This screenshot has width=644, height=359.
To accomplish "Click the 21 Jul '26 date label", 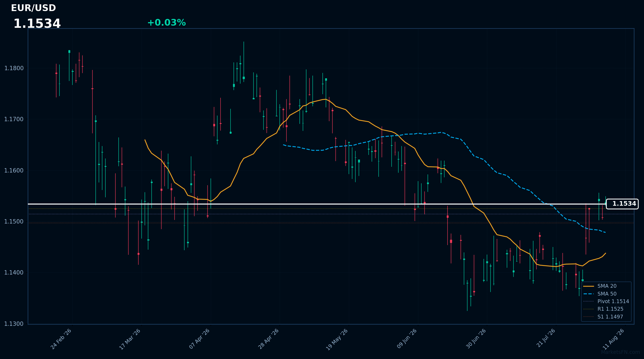I will tap(546, 338).
